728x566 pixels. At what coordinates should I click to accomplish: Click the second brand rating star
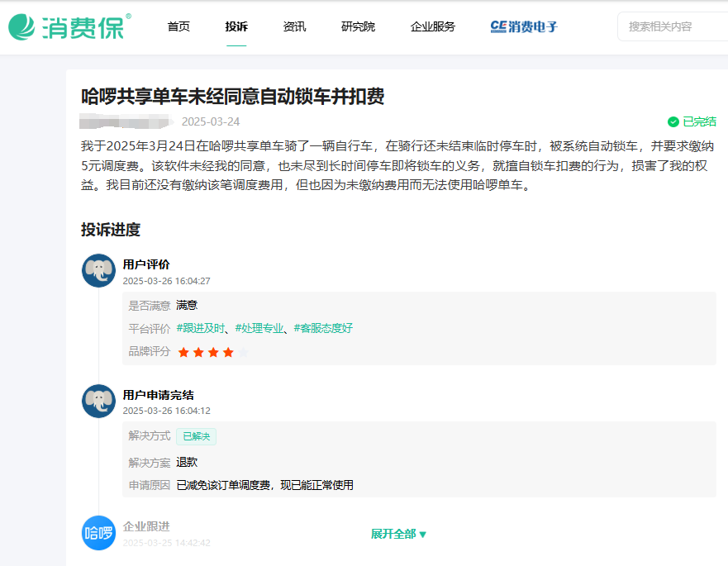pos(198,353)
